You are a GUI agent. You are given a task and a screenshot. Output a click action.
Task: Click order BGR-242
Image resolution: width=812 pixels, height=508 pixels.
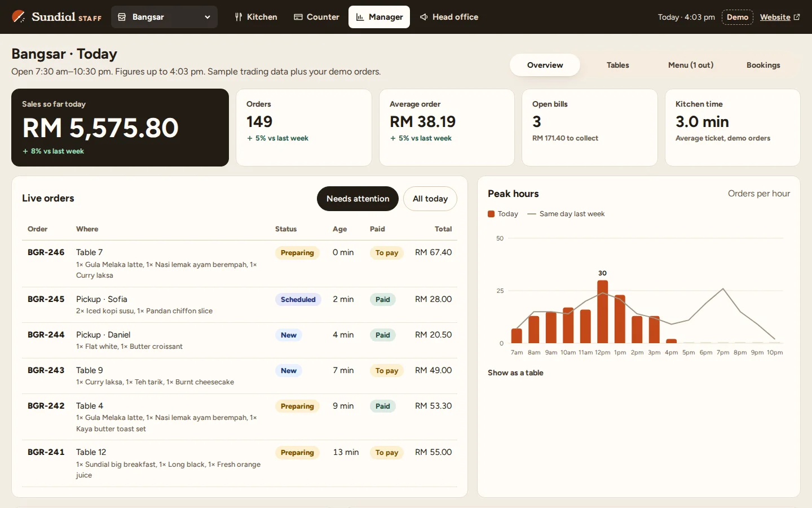pyautogui.click(x=240, y=417)
